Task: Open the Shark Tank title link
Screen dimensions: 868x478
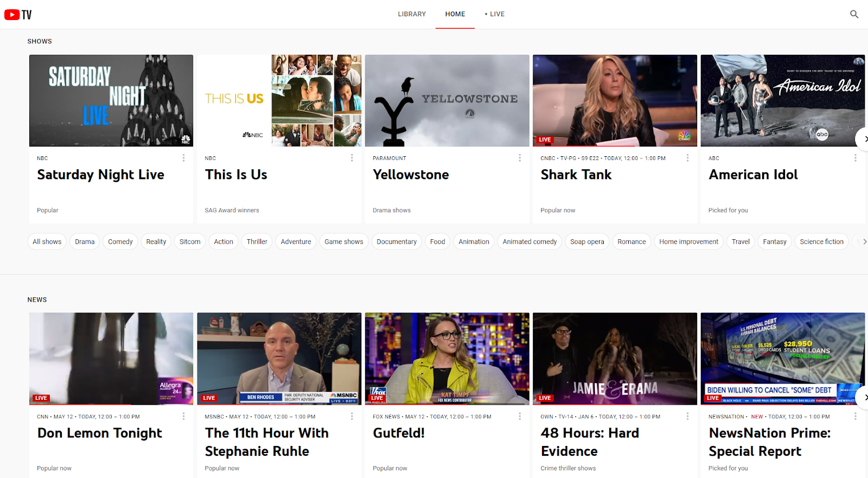Action: [x=576, y=175]
